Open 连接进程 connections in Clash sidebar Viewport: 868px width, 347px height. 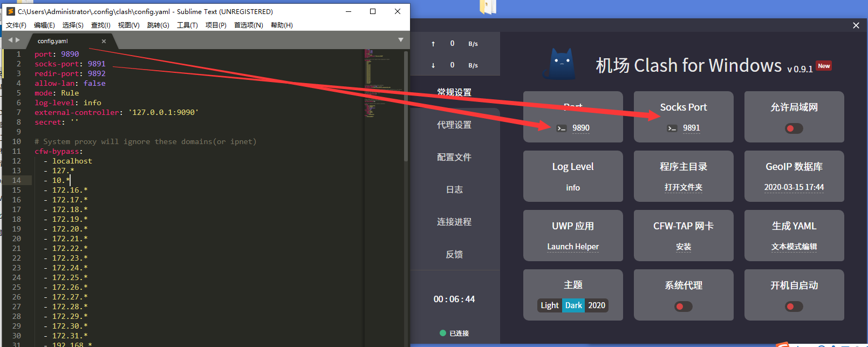point(454,222)
